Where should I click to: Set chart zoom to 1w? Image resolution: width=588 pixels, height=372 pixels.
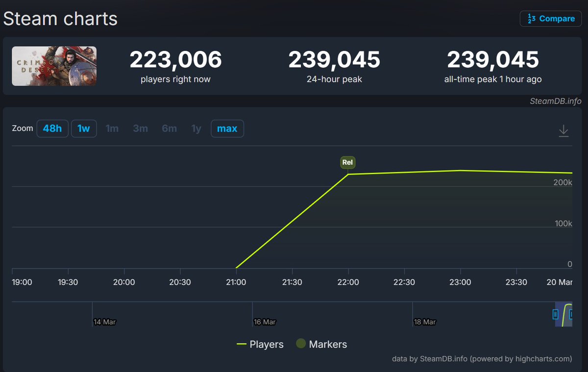(x=84, y=128)
